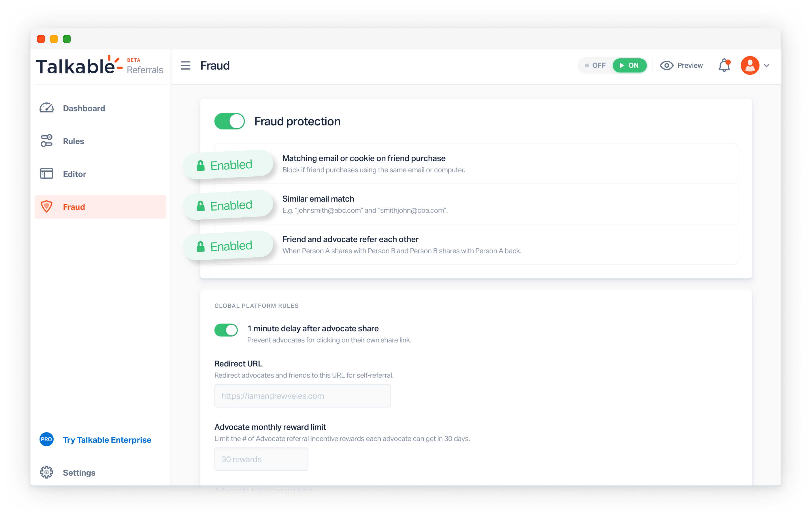
Task: Switch the campaign to OFF
Action: [x=595, y=66]
